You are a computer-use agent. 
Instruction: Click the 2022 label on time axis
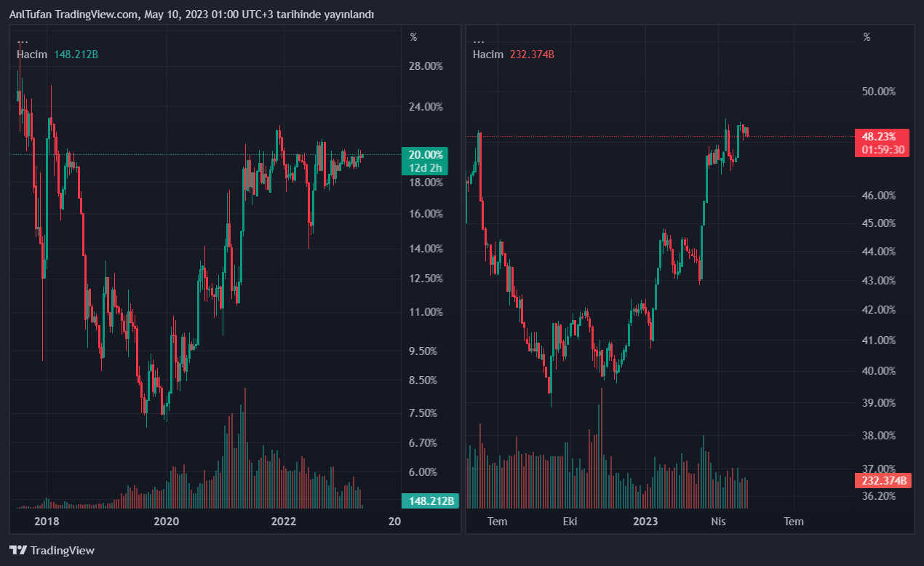[283, 521]
